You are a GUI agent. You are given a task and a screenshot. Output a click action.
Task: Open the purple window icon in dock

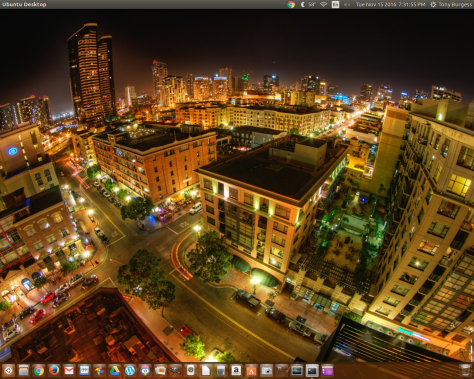[x=327, y=370]
